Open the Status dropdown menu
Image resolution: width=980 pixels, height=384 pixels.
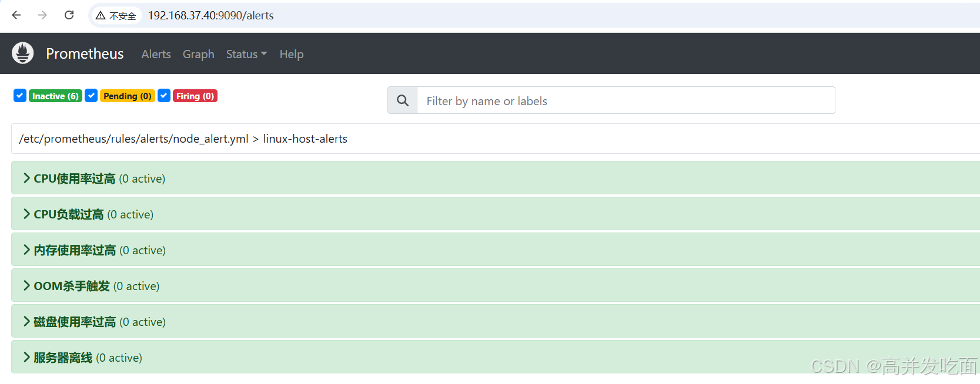click(246, 54)
